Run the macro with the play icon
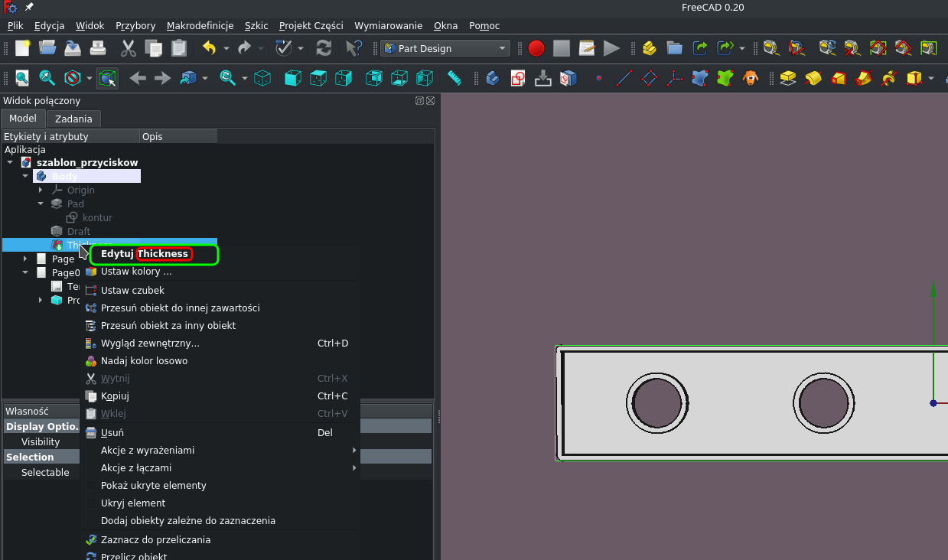The width and height of the screenshot is (948, 560). click(x=611, y=47)
